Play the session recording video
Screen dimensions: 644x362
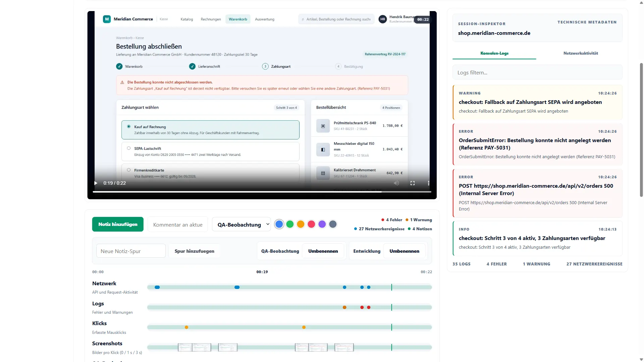96,183
